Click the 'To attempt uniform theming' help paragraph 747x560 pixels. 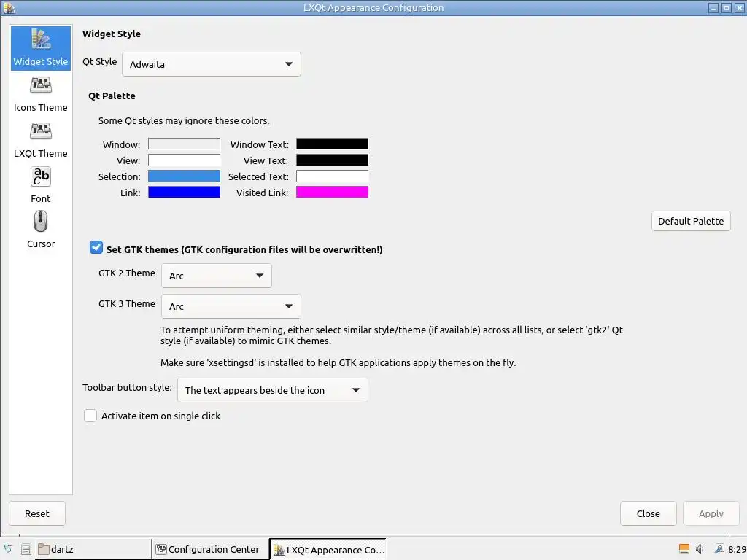click(x=392, y=335)
